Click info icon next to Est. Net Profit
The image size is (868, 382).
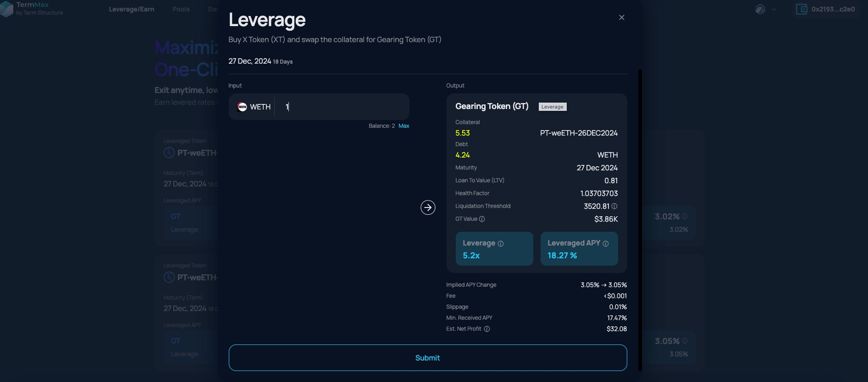coord(487,329)
